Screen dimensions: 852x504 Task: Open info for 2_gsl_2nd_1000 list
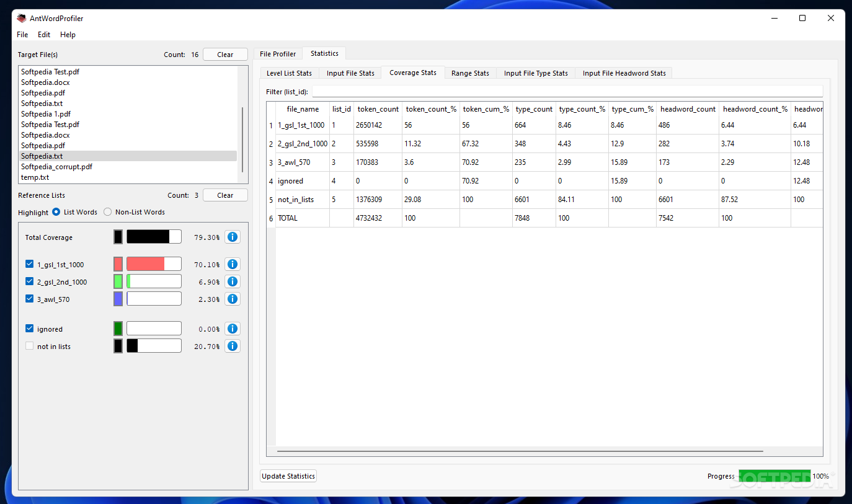233,281
